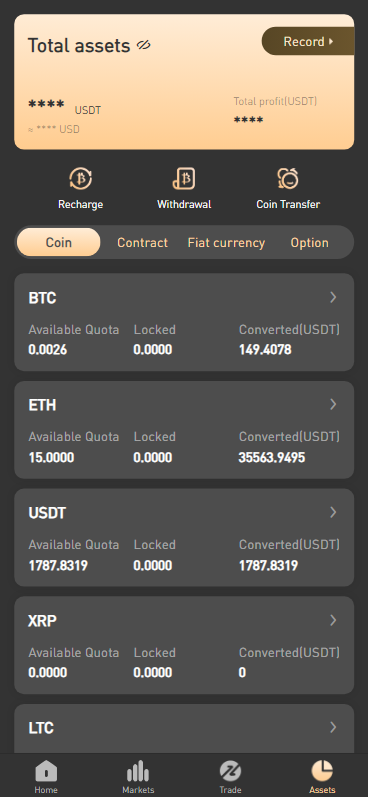The width and height of the screenshot is (368, 797).
Task: Switch to the Contract tab
Action: [142, 242]
